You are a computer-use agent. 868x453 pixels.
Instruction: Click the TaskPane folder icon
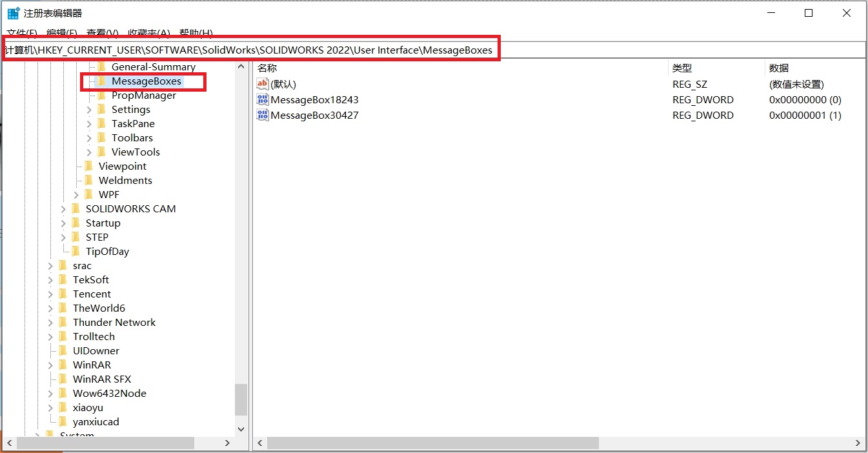(x=101, y=123)
